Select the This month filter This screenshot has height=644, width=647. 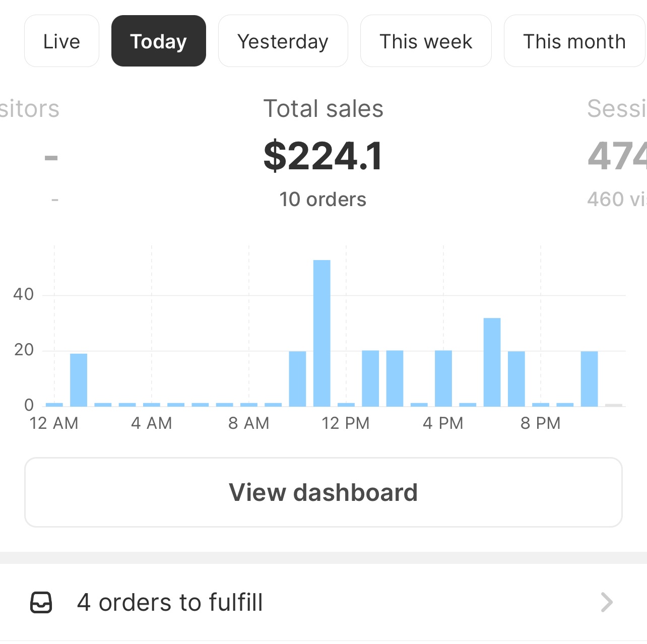(x=574, y=41)
